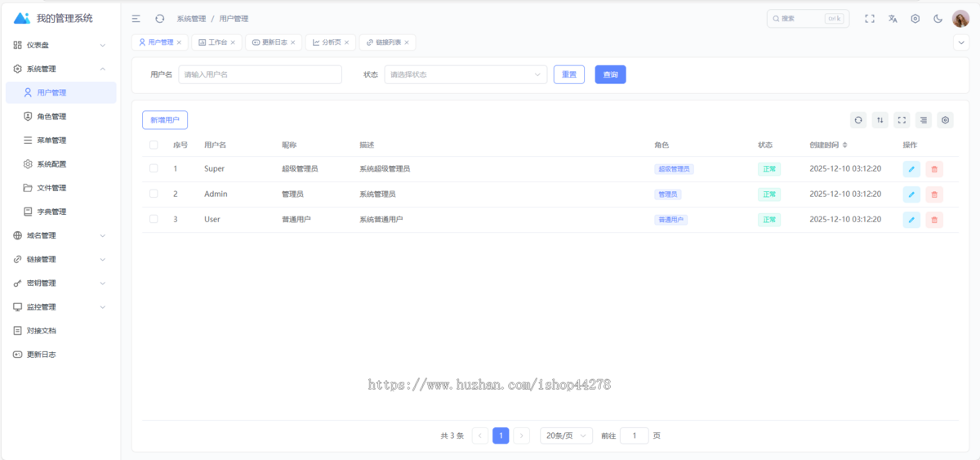Open the 状态 select dropdown

[466, 74]
